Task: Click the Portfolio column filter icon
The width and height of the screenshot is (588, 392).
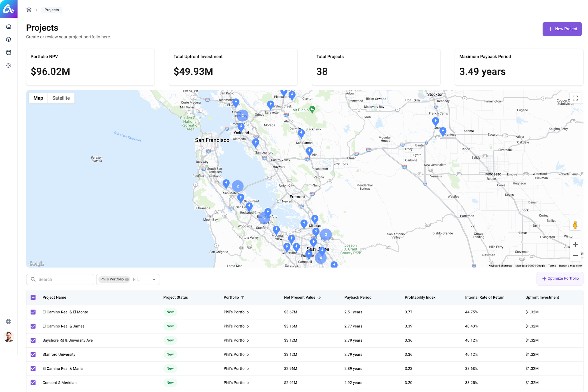Action: [x=243, y=297]
